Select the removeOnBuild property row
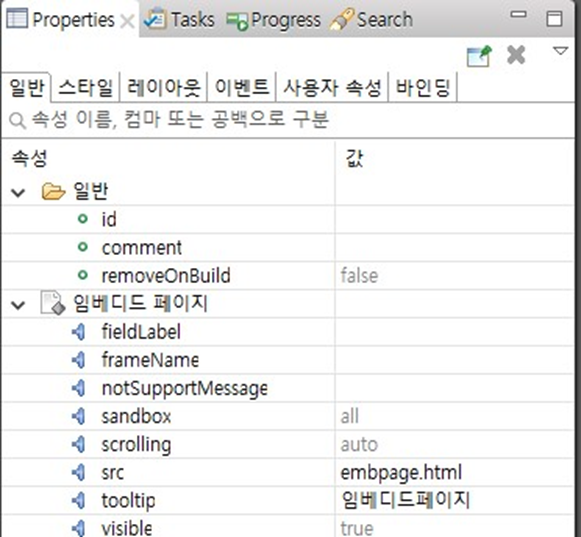The image size is (581, 537). tap(288, 276)
